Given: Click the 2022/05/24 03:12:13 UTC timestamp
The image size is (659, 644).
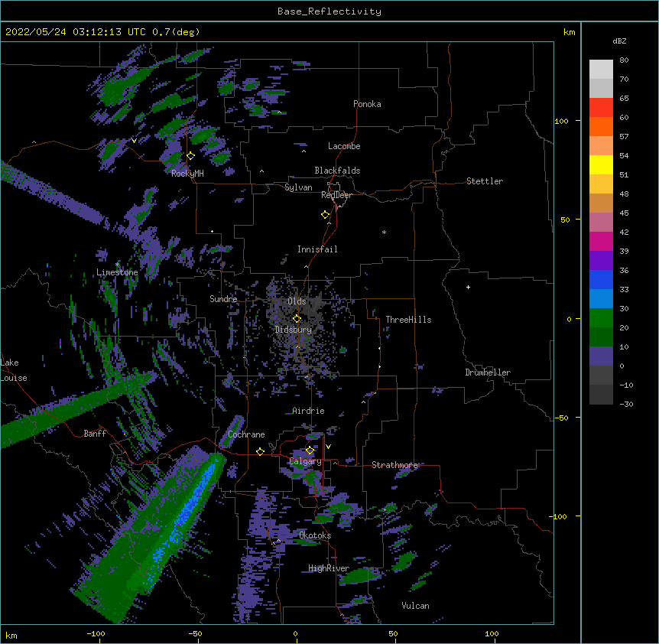Looking at the screenshot, I should coord(76,32).
